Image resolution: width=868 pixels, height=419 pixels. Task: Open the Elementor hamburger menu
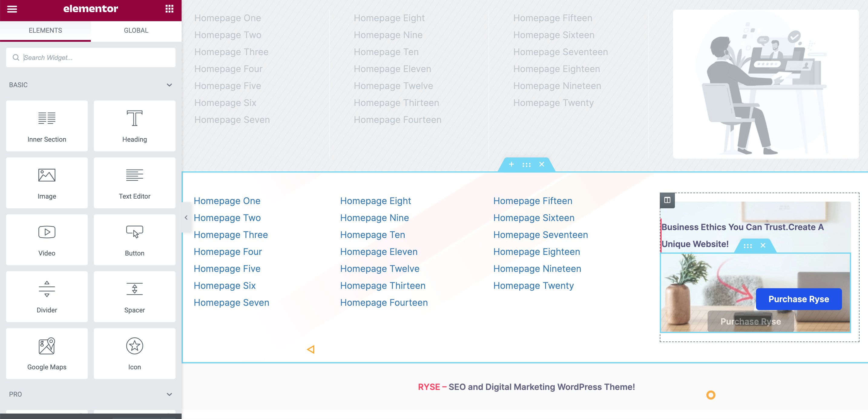click(x=12, y=9)
